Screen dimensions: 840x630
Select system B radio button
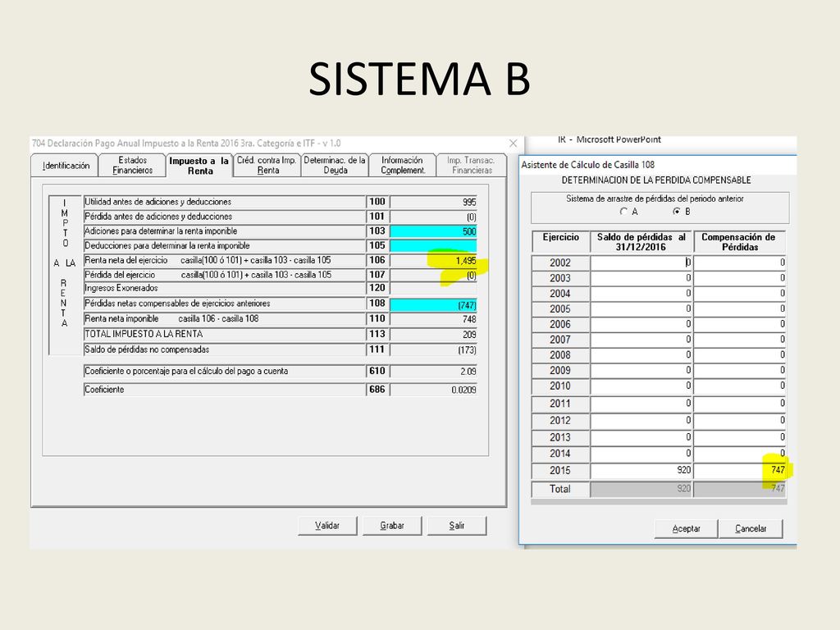677,212
